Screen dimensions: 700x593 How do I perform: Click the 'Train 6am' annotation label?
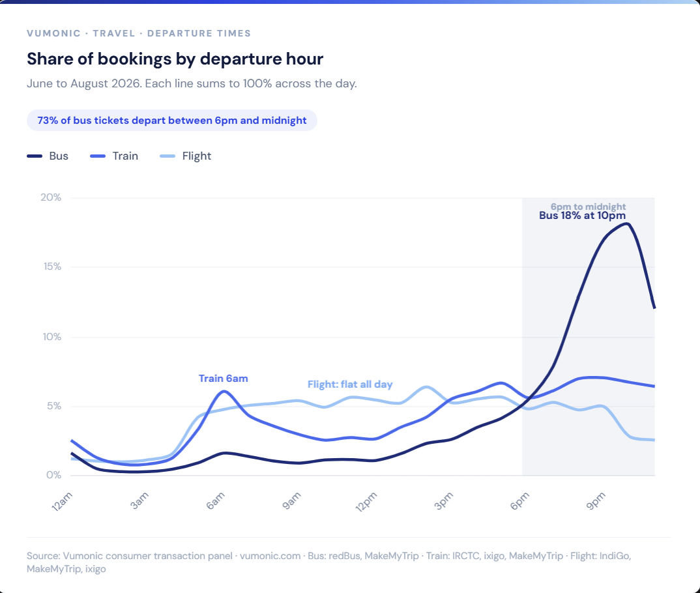coord(223,379)
